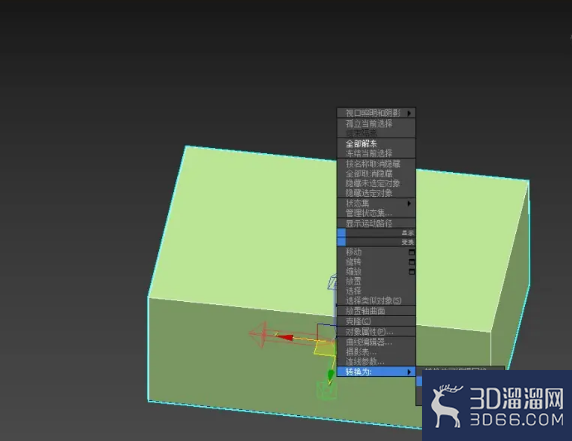
Task: Expand the 状态集 submenu
Action: click(x=376, y=203)
